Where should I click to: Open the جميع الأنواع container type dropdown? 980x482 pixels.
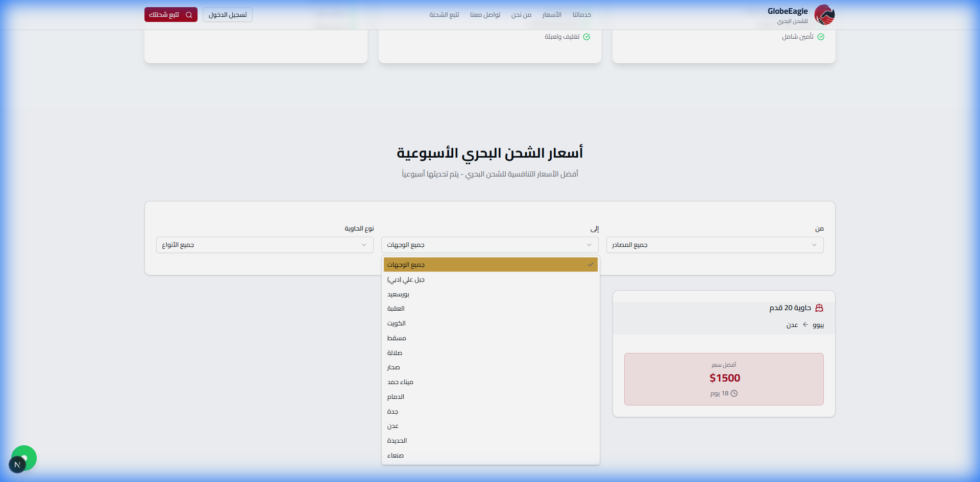[264, 245]
